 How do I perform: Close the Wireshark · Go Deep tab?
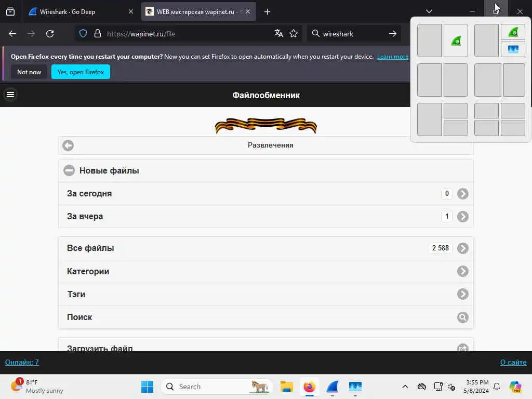[x=131, y=11]
